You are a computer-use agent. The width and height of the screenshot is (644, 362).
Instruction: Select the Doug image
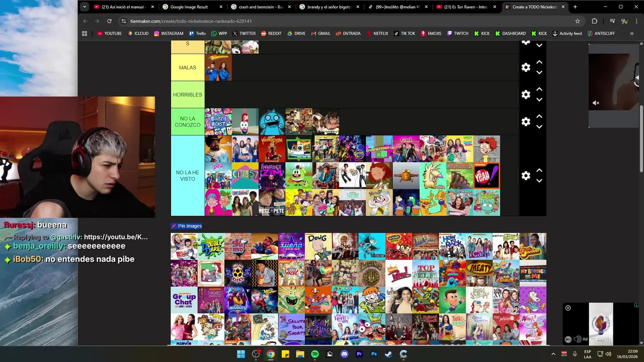[x=318, y=246]
